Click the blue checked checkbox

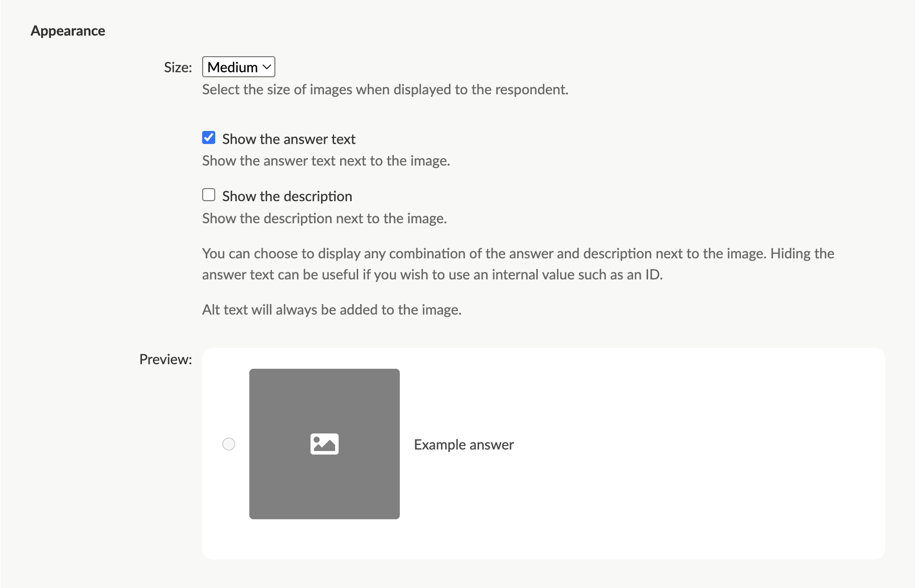pyautogui.click(x=208, y=137)
